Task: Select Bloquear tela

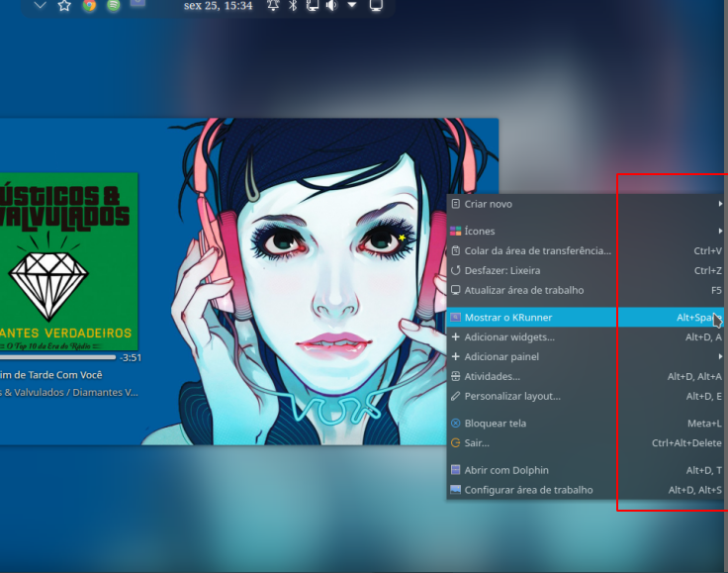Action: pyautogui.click(x=585, y=423)
